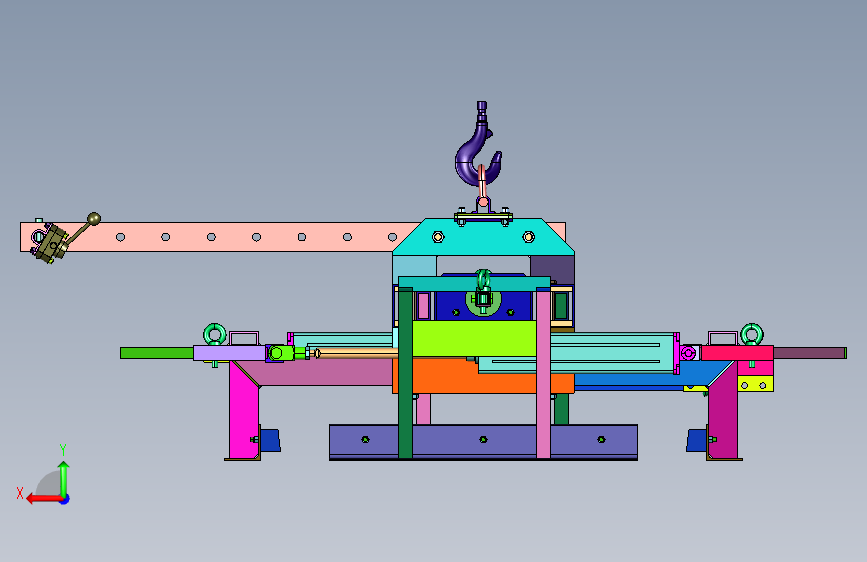This screenshot has width=867, height=562.
Task: Select the blue block beside right leg
Action: click(697, 440)
